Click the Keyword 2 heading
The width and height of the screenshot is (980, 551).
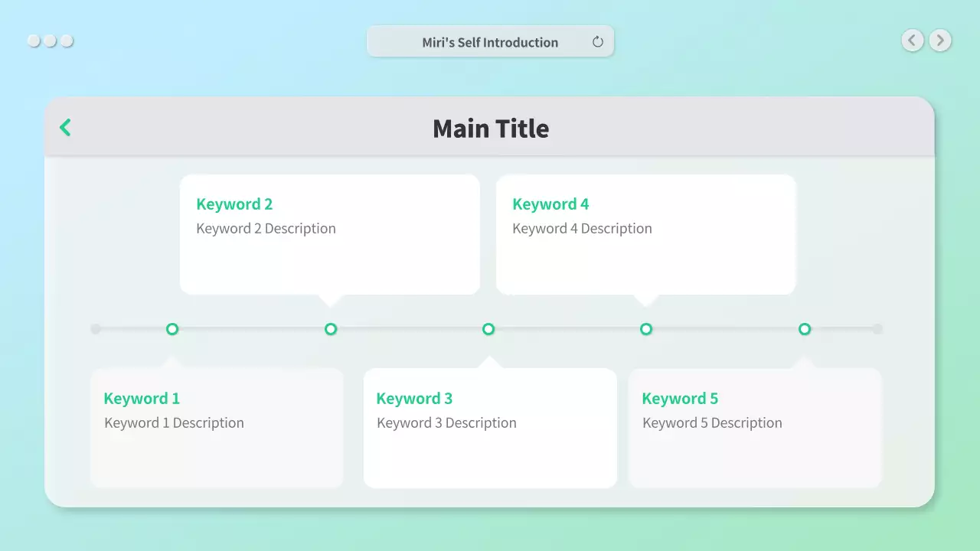[234, 204]
